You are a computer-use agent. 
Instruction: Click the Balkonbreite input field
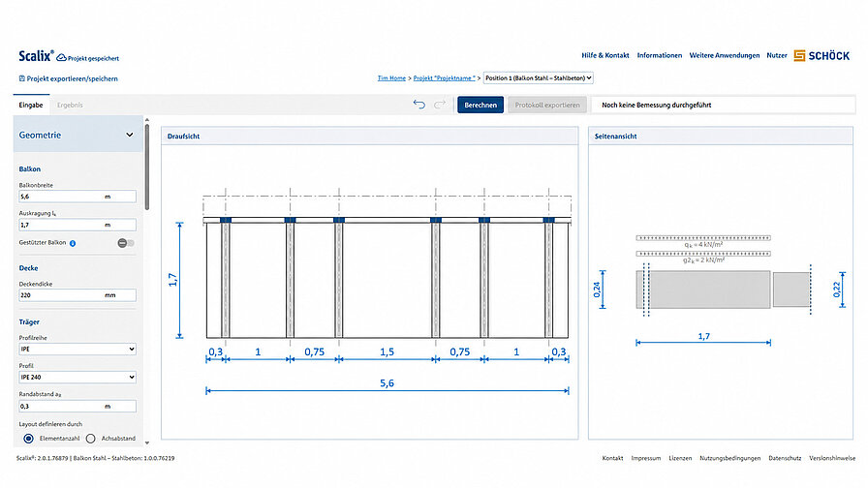[x=77, y=197]
